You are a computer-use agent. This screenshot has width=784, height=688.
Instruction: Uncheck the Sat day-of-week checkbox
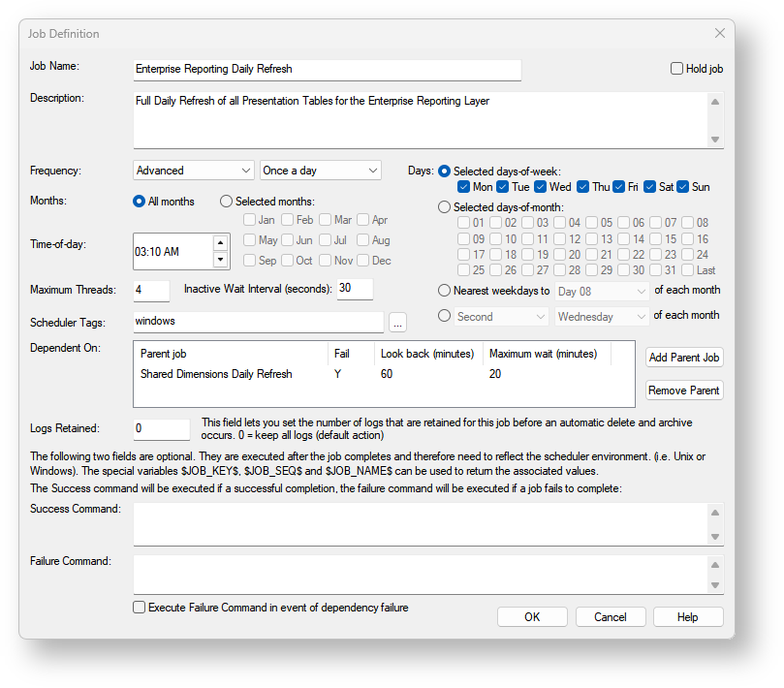(649, 187)
